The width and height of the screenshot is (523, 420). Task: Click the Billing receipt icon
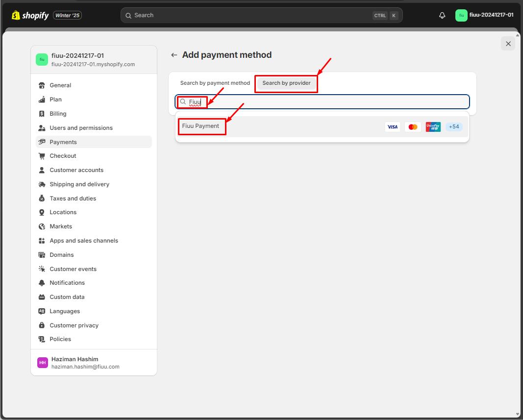pyautogui.click(x=42, y=114)
